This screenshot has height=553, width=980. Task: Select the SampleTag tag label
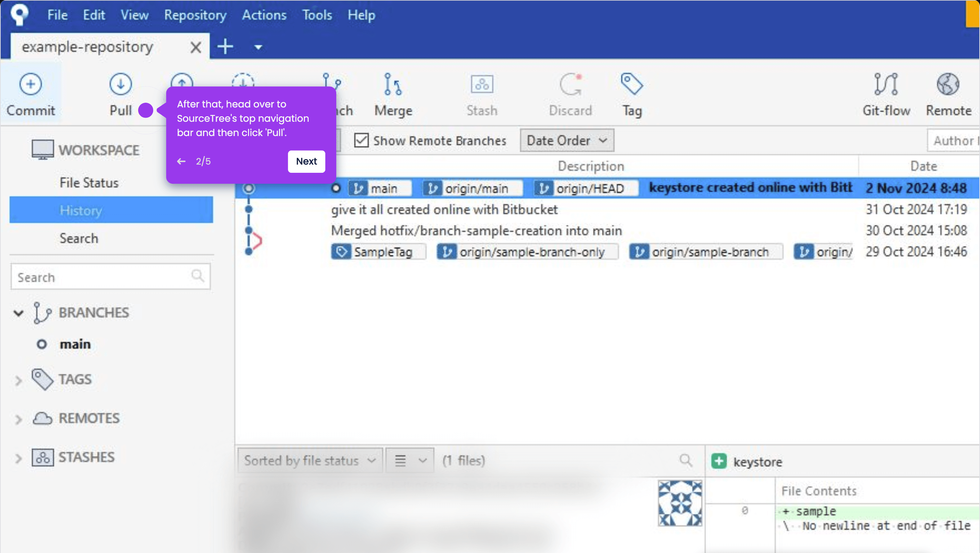(378, 252)
